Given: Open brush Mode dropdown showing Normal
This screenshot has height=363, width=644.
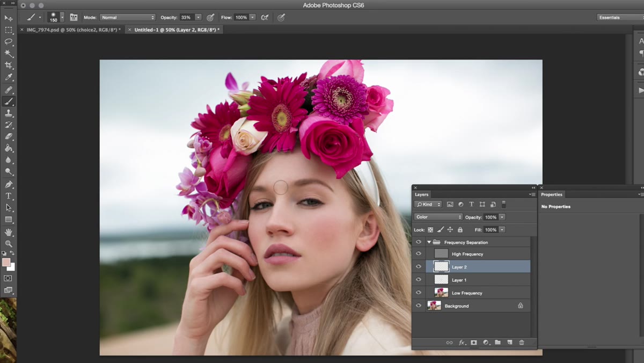Looking at the screenshot, I should [127, 18].
